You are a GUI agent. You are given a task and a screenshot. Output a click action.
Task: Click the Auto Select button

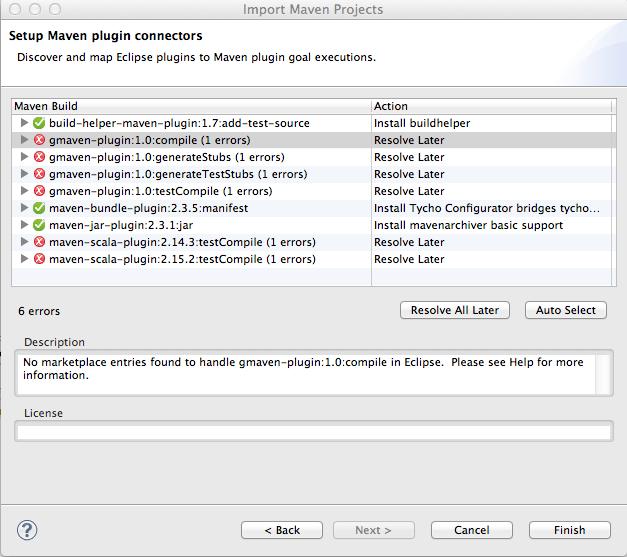coord(566,310)
